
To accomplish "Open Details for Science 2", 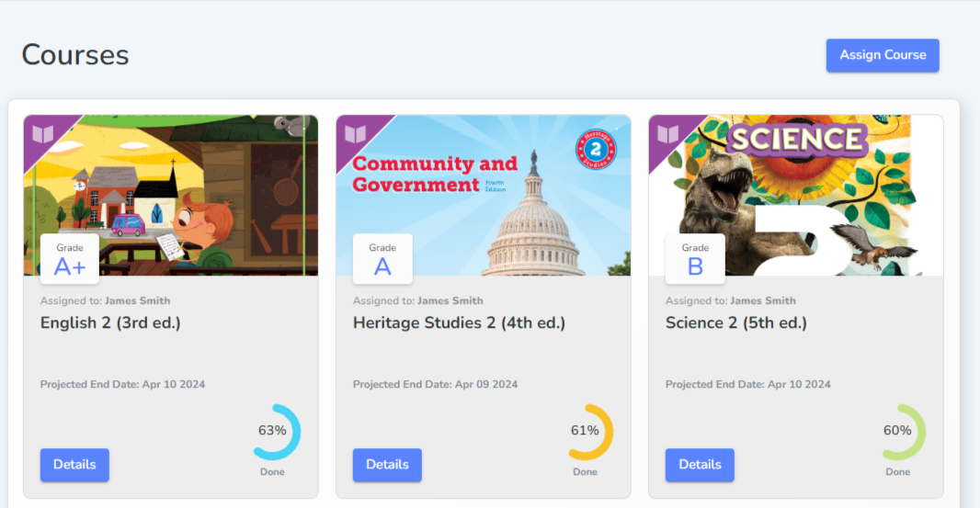I will pos(700,464).
